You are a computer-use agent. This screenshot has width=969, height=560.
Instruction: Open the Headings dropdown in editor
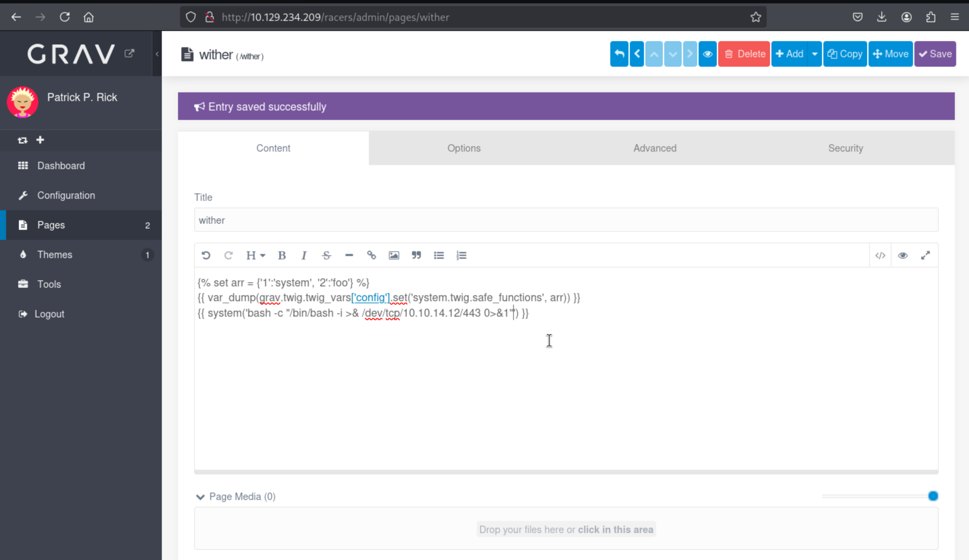(255, 256)
